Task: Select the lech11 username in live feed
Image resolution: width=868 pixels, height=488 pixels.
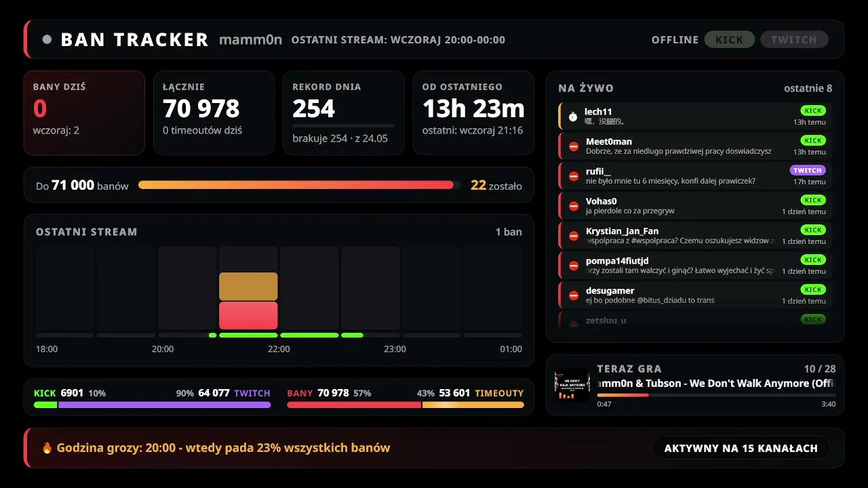Action: 598,112
